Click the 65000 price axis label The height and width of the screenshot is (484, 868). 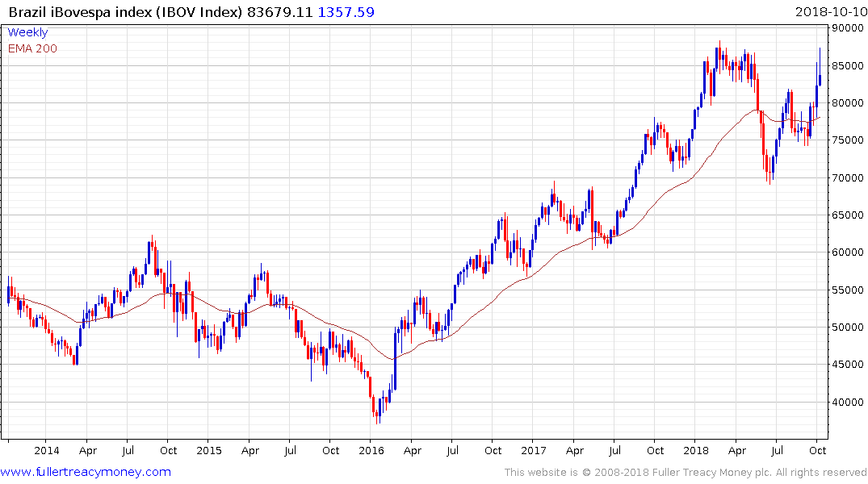(848, 215)
